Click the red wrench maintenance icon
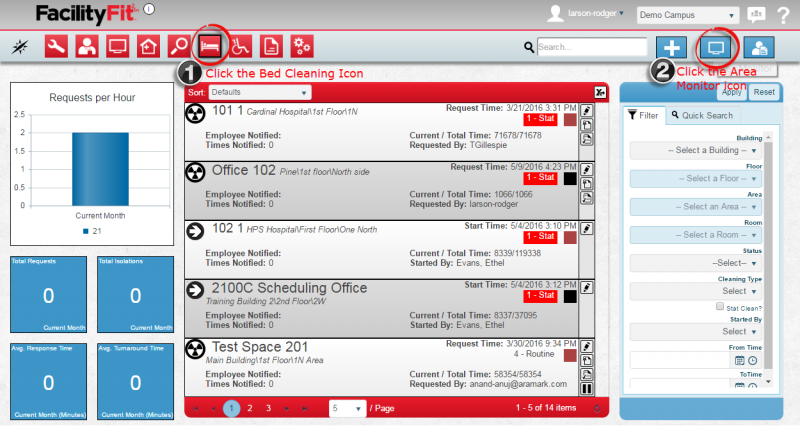The height and width of the screenshot is (440, 800). (x=56, y=46)
